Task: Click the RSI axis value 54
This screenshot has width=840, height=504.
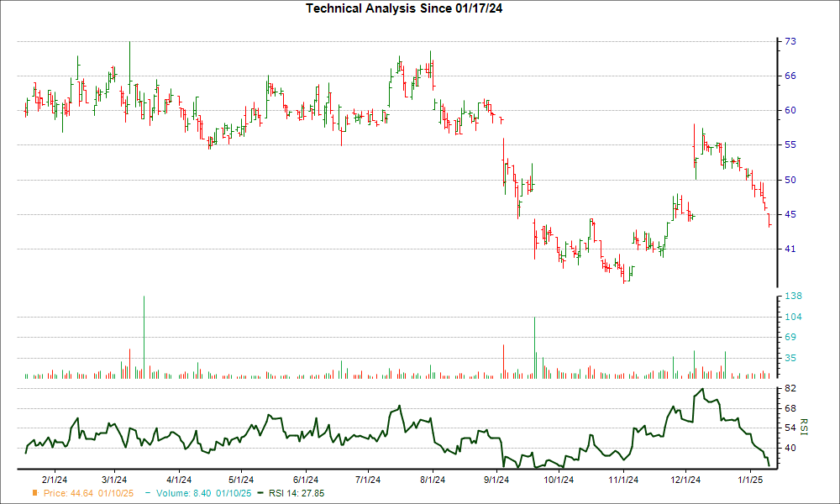Action: pyautogui.click(x=790, y=428)
